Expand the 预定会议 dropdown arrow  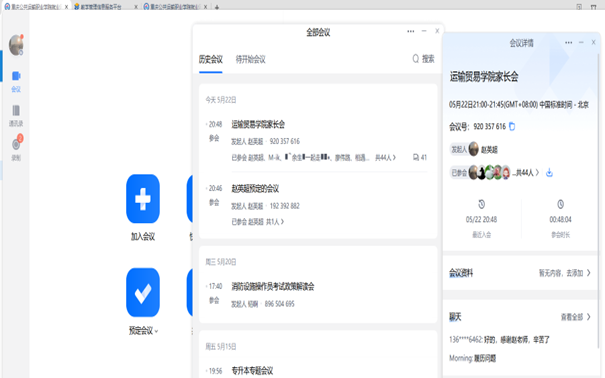156,331
